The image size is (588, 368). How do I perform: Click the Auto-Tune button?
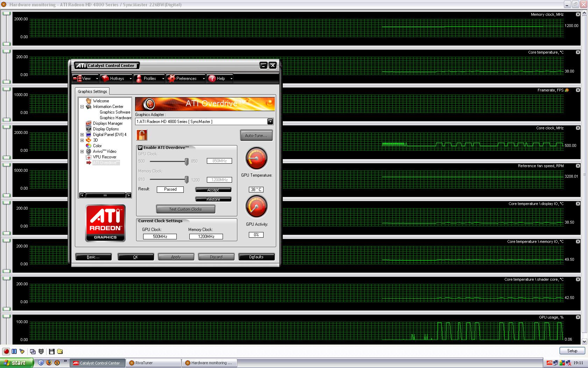256,136
